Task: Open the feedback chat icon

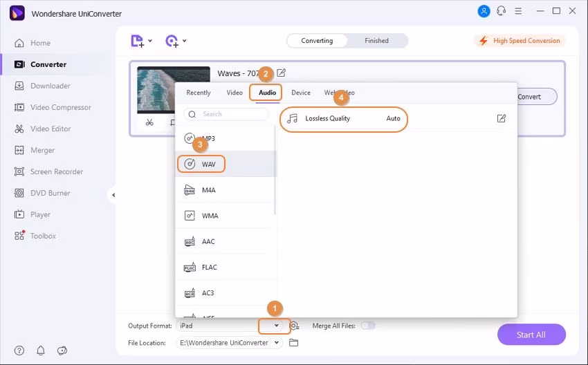Action: click(x=62, y=350)
